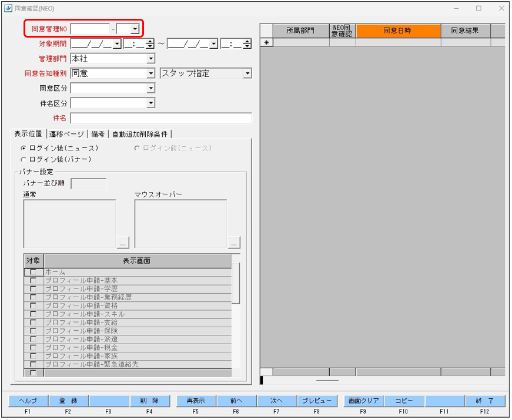Screen dimensions: 512x420
Task: Click the end time spinner of 対象期間
Action: (247, 43)
